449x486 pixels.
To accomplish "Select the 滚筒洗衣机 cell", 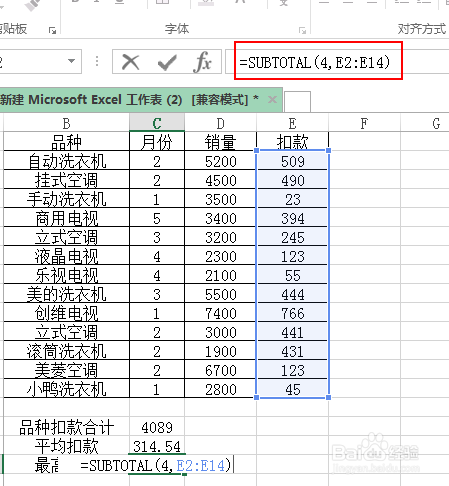I will tap(66, 351).
